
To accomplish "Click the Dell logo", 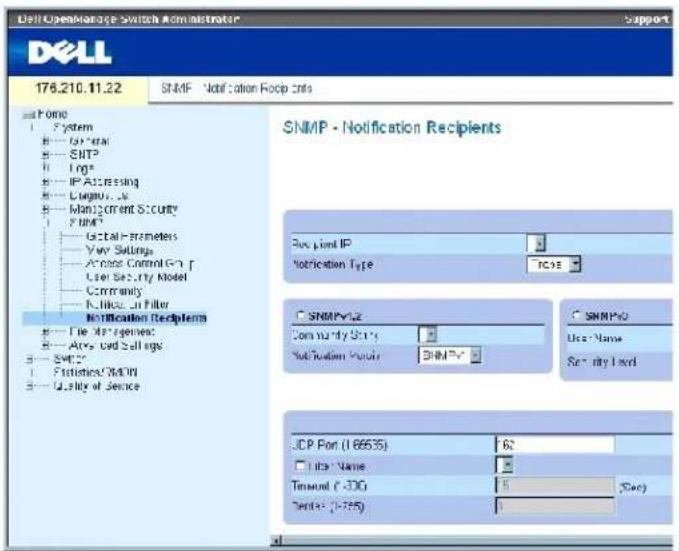I will [69, 53].
